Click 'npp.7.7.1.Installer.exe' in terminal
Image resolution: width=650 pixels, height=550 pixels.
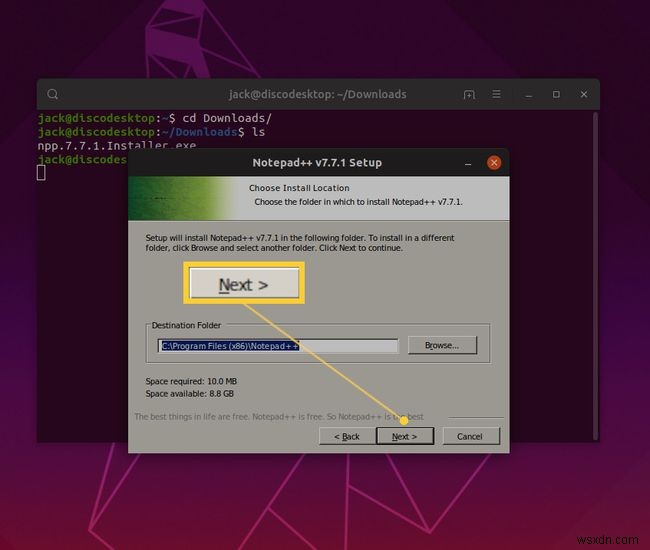pos(116,145)
